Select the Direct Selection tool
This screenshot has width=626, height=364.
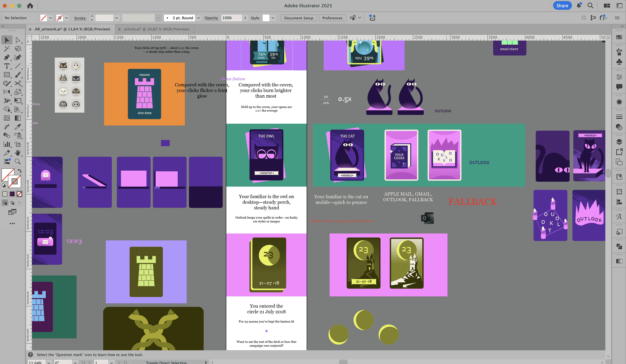pyautogui.click(x=18, y=40)
